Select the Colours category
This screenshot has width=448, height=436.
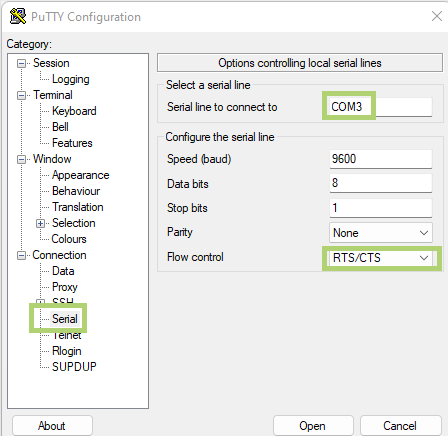[69, 239]
